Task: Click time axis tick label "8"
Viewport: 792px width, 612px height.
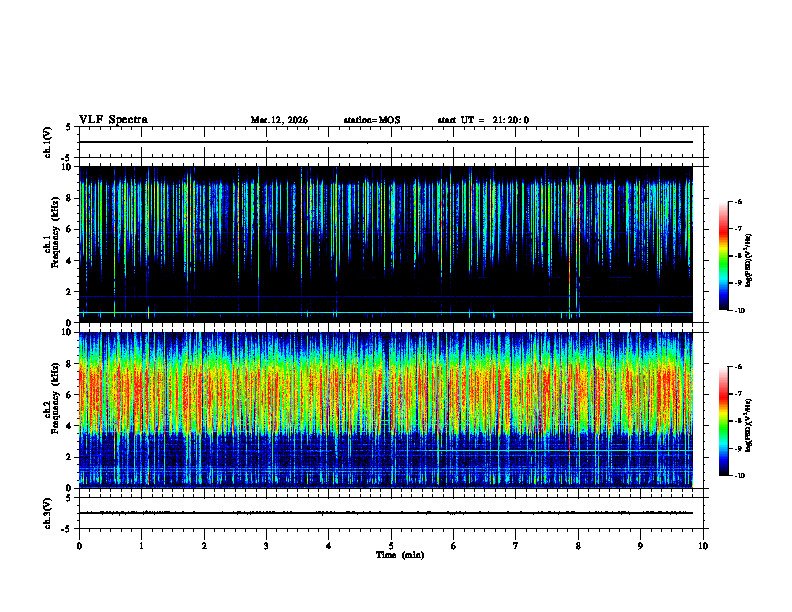Action: pos(578,546)
